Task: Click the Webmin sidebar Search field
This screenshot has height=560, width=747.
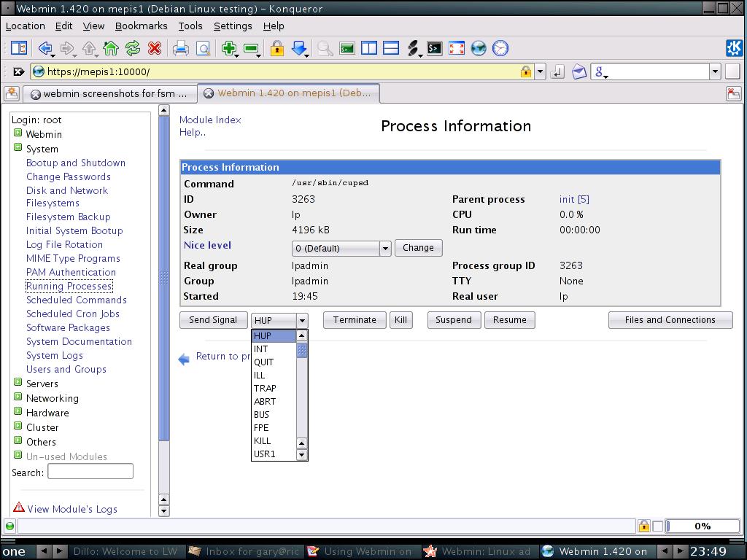Action: (90, 472)
